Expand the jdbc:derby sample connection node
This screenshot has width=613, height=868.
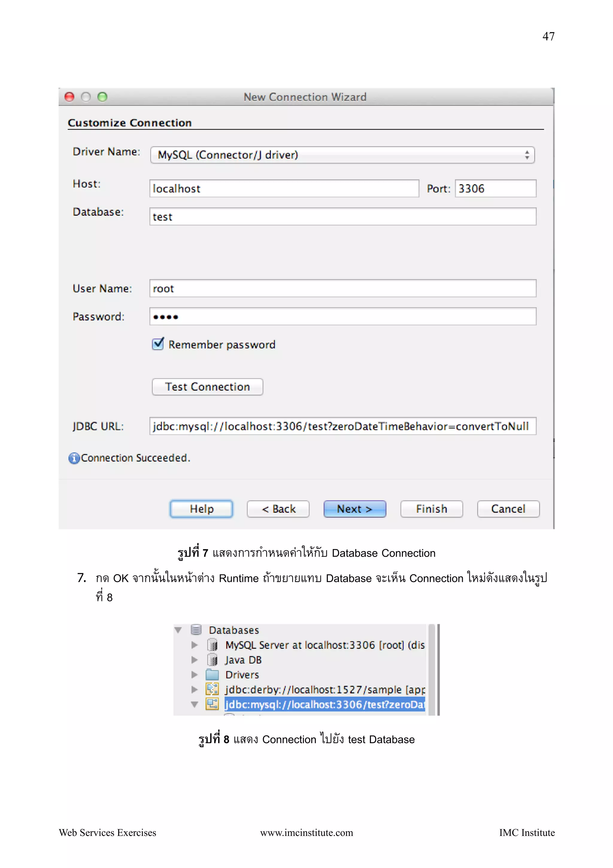tap(195, 689)
